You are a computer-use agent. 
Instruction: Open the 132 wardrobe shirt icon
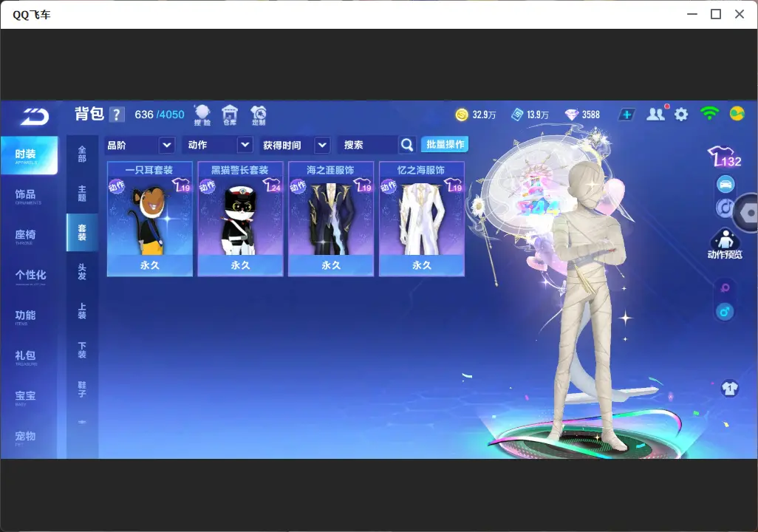coord(724,156)
